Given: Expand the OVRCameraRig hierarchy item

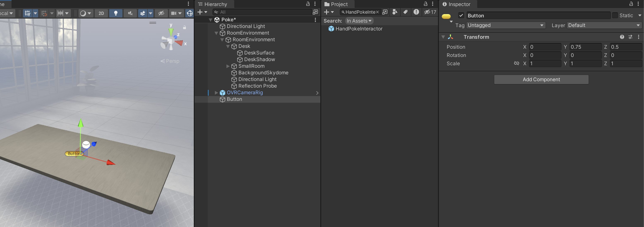Looking at the screenshot, I should click(x=216, y=93).
